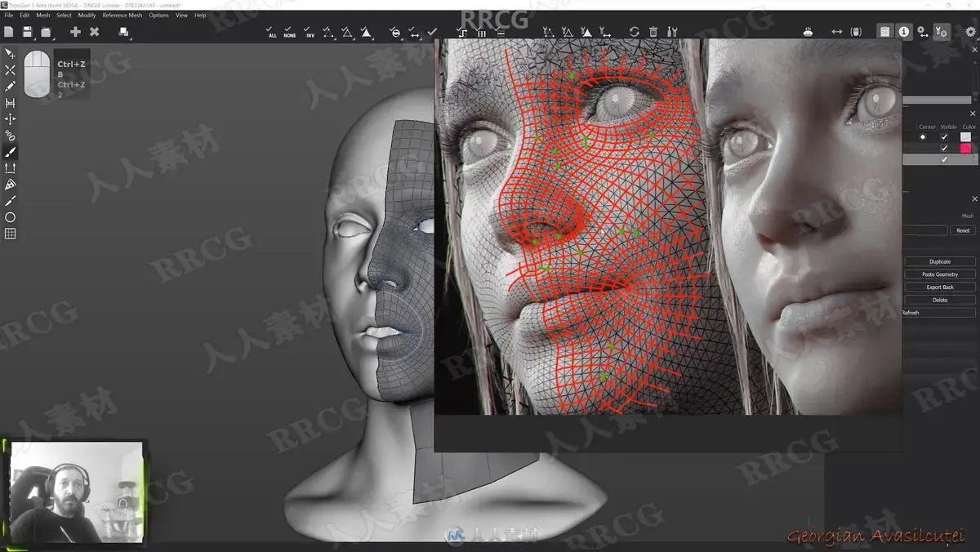Toggle Visible checkbox for the first mesh row
The height and width of the screenshot is (552, 980).
[945, 137]
